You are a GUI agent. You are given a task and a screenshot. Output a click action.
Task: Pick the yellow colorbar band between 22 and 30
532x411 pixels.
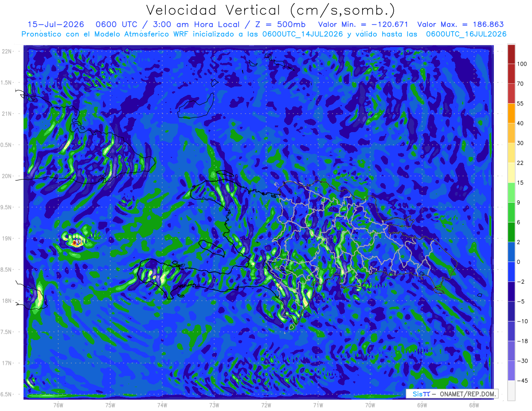(511, 153)
